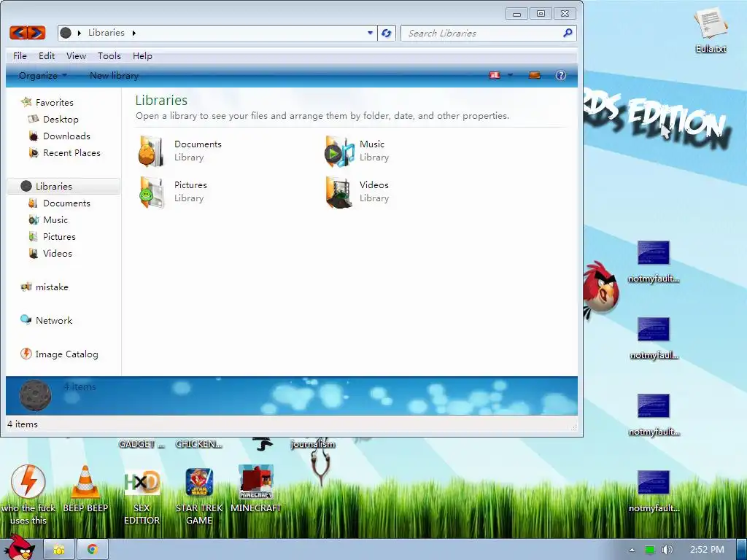
Task: Select Downloads under Favorites
Action: coord(59,136)
